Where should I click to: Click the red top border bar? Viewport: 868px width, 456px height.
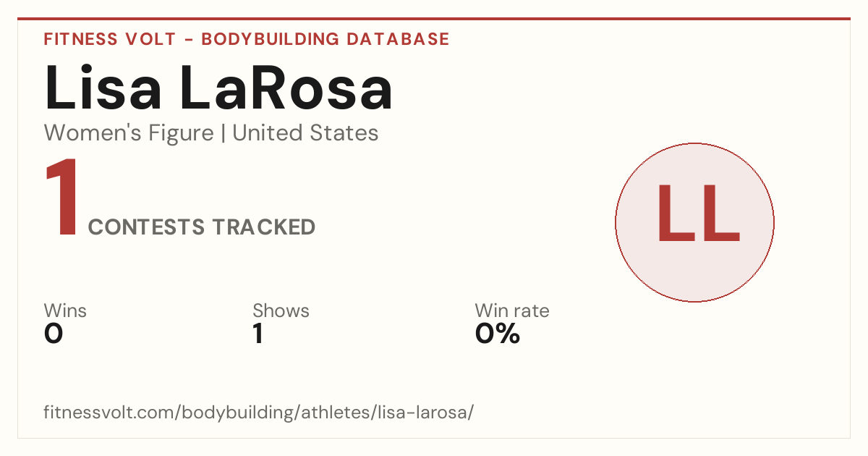coord(434,19)
